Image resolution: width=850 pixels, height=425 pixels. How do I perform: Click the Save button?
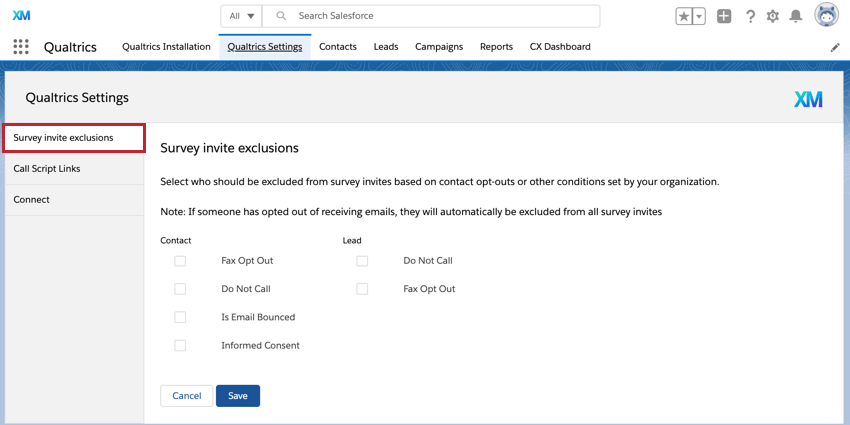click(x=238, y=396)
